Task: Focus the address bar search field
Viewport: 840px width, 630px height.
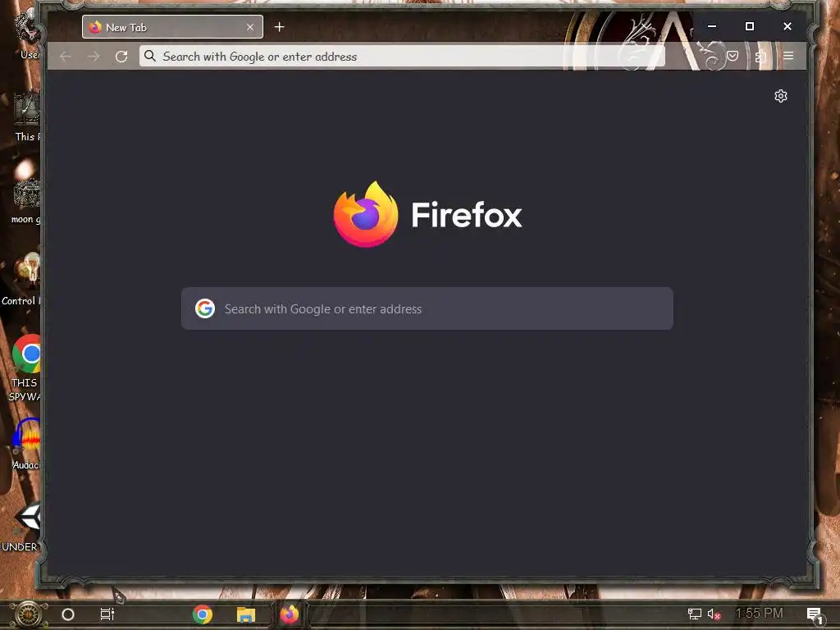Action: [402, 57]
